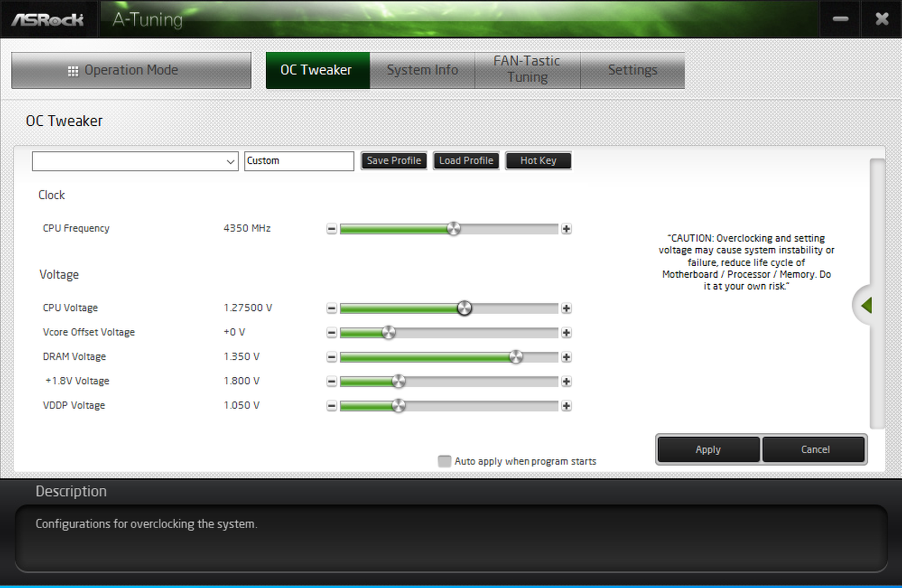Click the DRAM Voltage label
This screenshot has width=902, height=588.
coord(75,357)
